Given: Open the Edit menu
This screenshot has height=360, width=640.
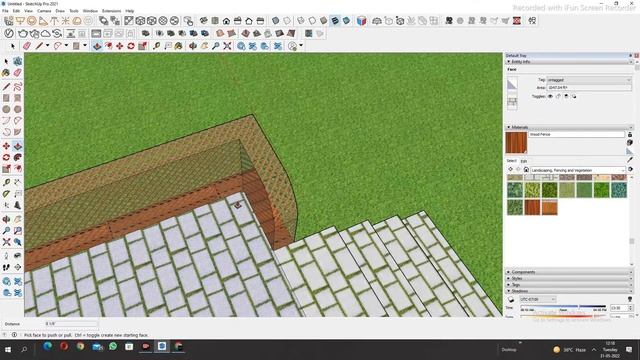Looking at the screenshot, I should click(16, 11).
